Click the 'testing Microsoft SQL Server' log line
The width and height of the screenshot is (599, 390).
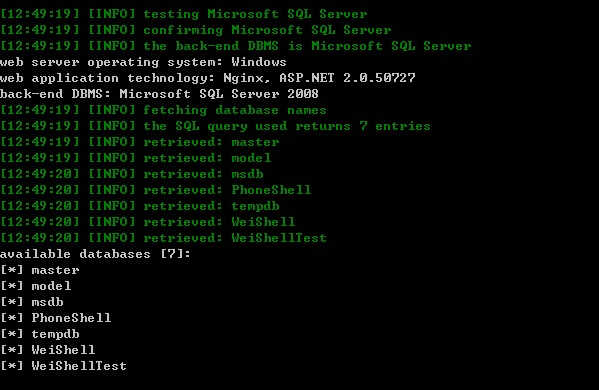[x=184, y=14]
